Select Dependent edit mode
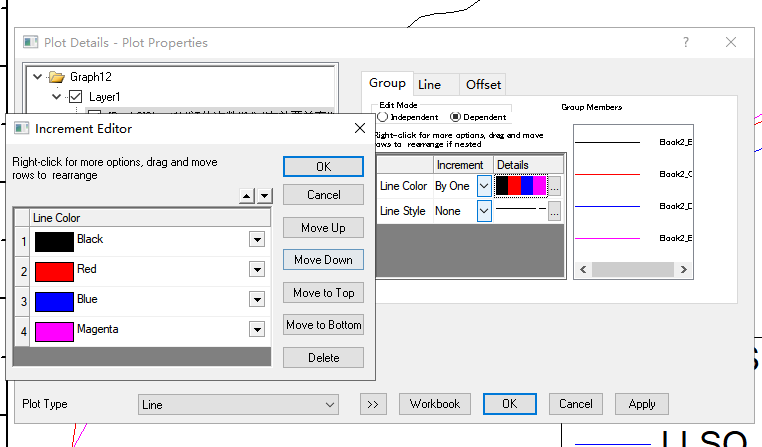 point(455,117)
